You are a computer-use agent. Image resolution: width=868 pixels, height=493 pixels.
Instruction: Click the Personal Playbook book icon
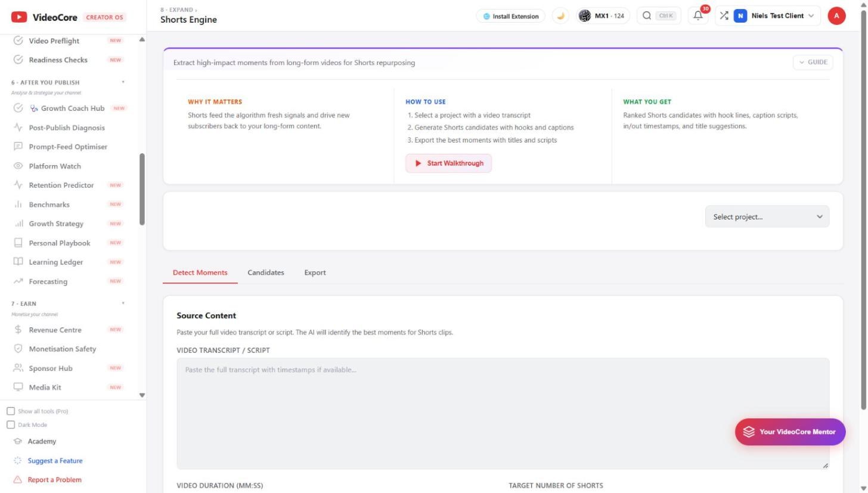tap(18, 243)
